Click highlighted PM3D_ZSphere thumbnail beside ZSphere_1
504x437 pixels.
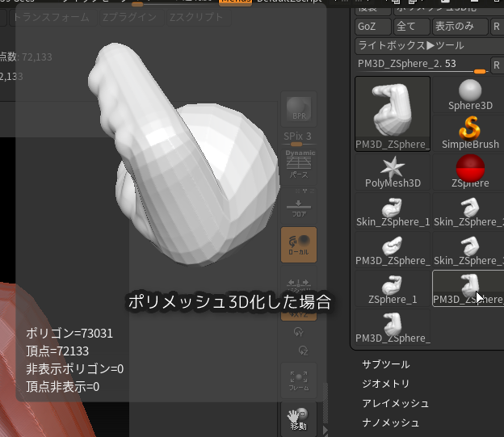pyautogui.click(x=469, y=288)
